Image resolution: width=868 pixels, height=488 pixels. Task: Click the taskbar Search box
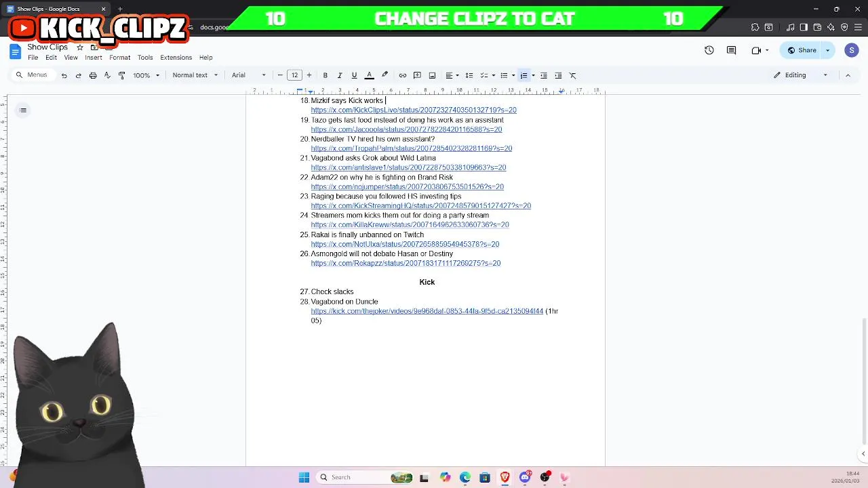point(366,477)
